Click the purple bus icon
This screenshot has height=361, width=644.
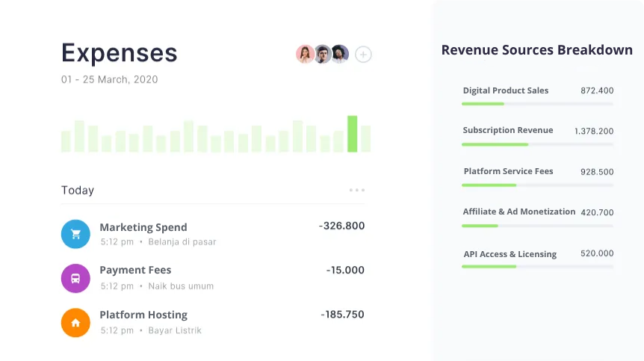point(75,279)
